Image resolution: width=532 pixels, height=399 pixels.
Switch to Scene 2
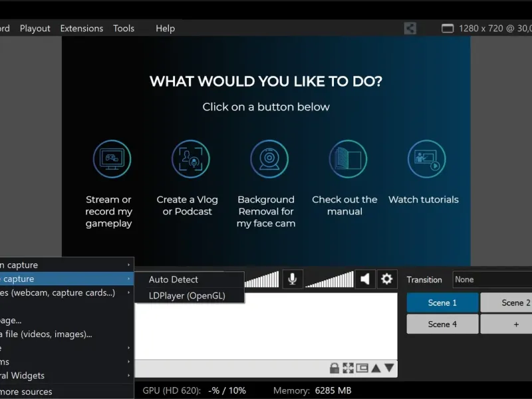click(x=506, y=303)
